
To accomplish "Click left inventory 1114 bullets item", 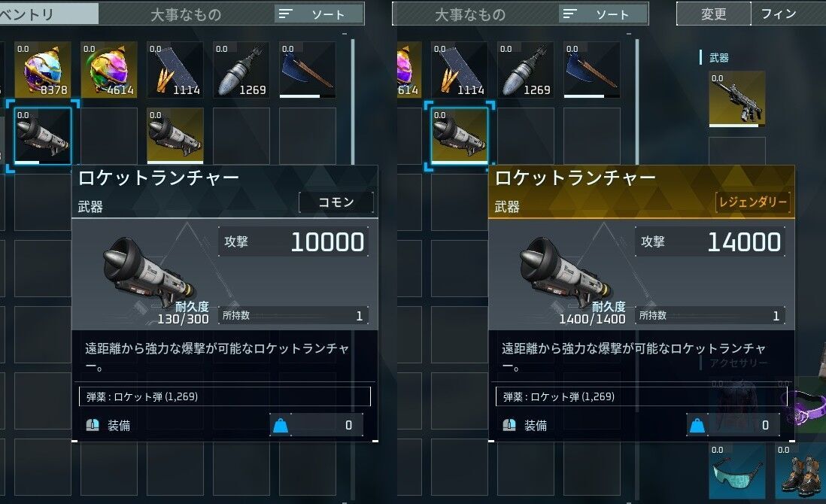I will [x=175, y=70].
